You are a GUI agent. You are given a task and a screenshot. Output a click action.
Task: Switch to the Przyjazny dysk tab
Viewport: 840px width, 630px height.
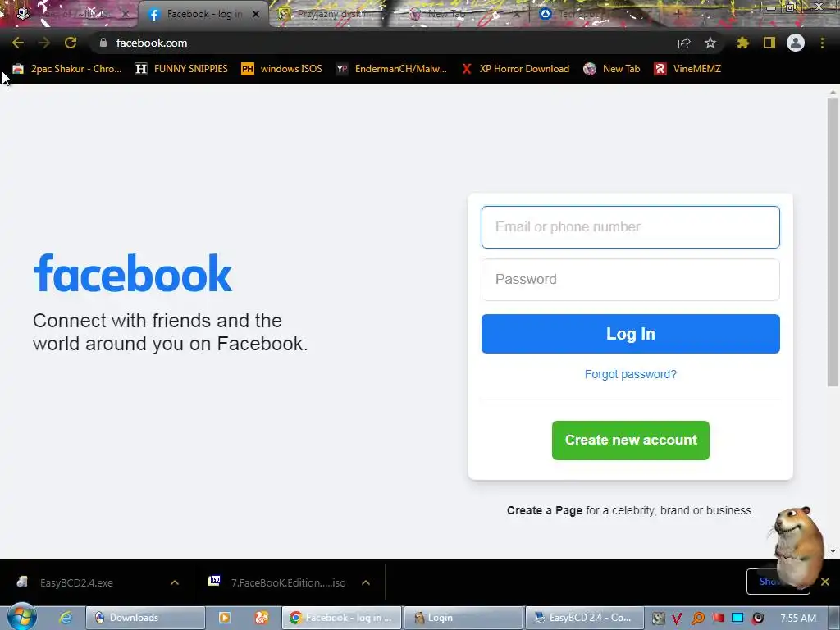click(332, 14)
